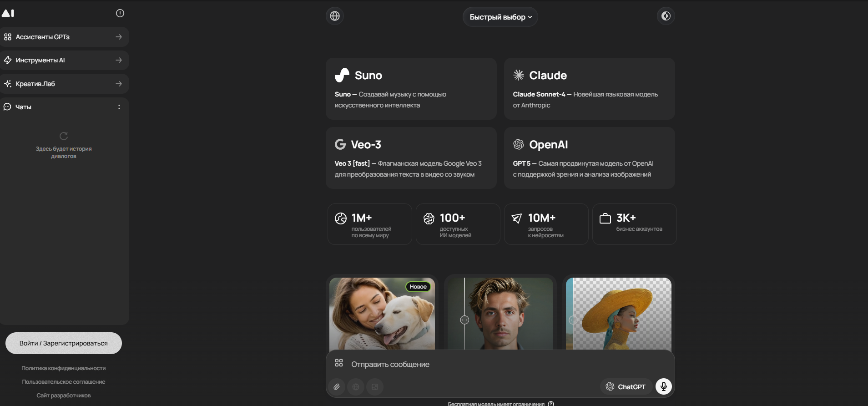The image size is (868, 406).
Task: Open the Политика конфиденциальности link
Action: pyautogui.click(x=64, y=368)
